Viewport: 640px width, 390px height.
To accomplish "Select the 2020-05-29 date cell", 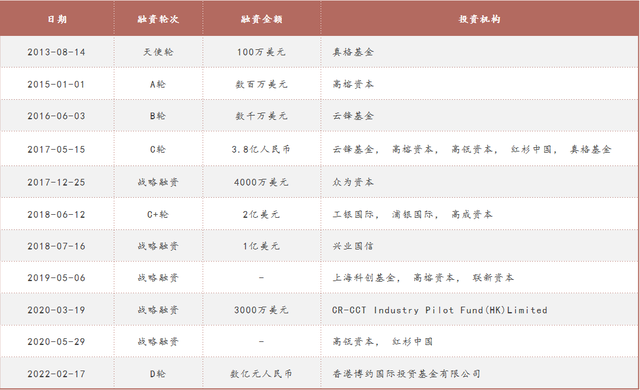I will coord(56,341).
